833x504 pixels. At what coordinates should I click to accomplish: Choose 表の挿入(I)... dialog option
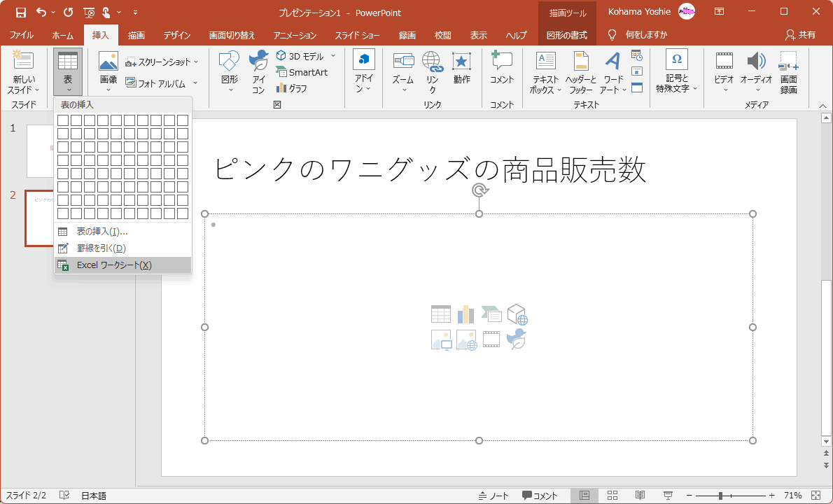(x=104, y=231)
